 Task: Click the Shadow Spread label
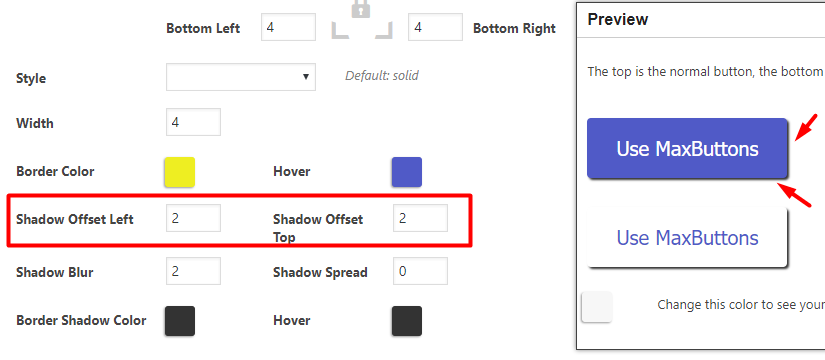coord(320,272)
